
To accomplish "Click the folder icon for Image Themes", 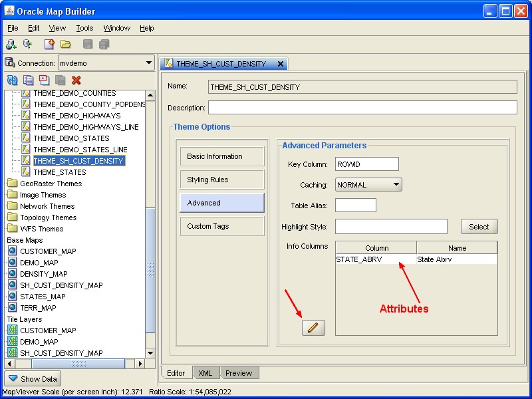I will click(13, 195).
